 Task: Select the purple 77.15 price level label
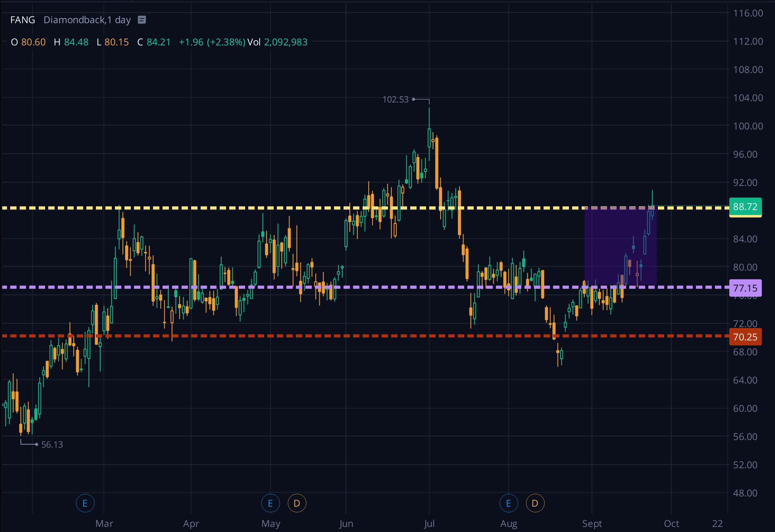(x=745, y=288)
